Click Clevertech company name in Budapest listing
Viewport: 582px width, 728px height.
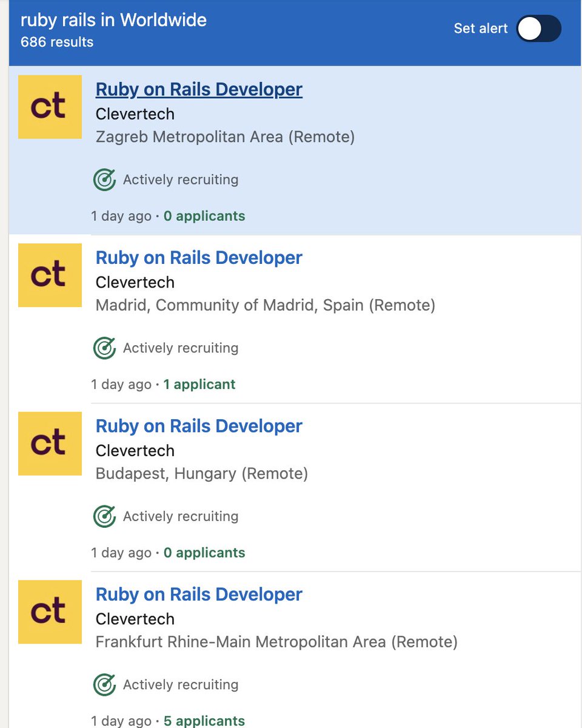pos(135,451)
